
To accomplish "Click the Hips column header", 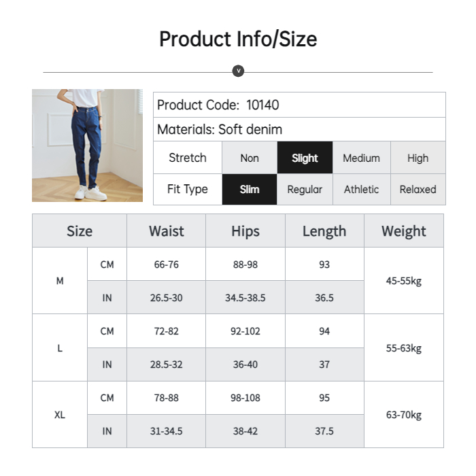I will click(x=245, y=231).
